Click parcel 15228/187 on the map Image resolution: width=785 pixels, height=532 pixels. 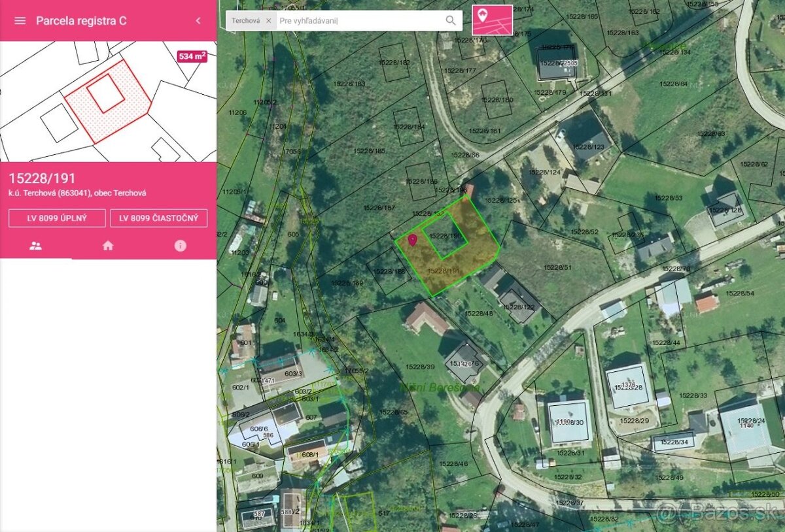379,208
